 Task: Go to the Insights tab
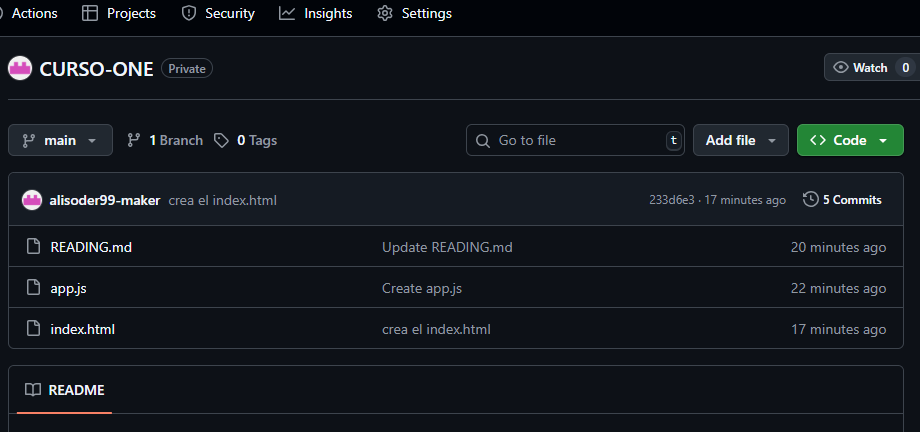pyautogui.click(x=316, y=13)
